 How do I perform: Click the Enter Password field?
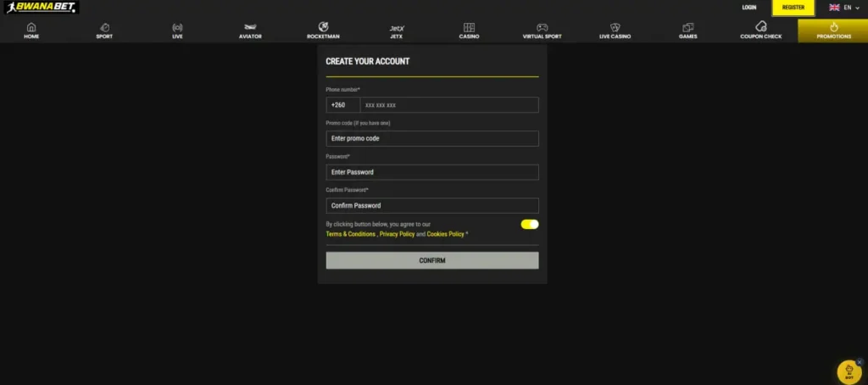(431, 172)
